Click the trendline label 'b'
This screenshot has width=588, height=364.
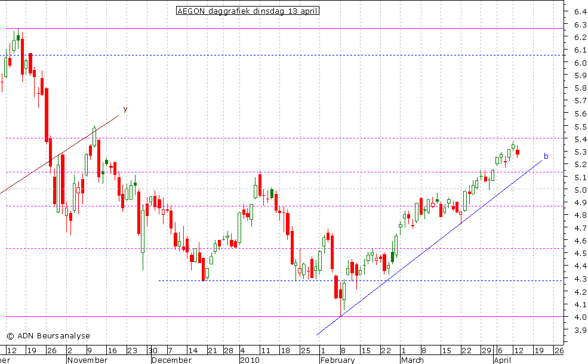pos(546,156)
